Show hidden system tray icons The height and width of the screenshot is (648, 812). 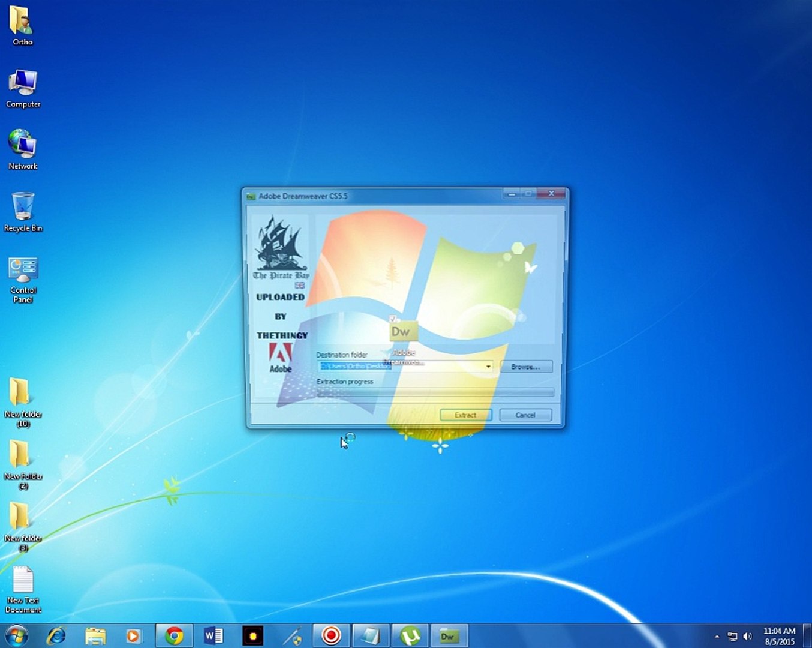pyautogui.click(x=717, y=636)
